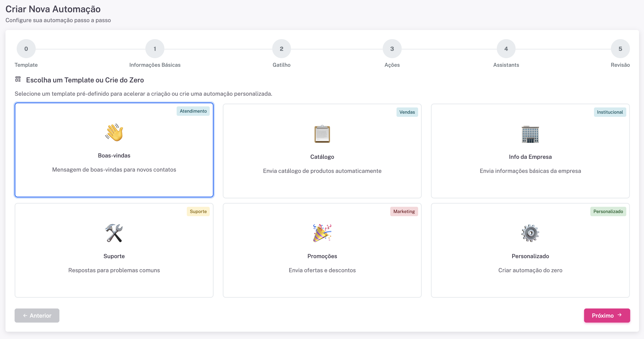Open step 3 Ações circle
644x339 pixels.
coord(392,49)
